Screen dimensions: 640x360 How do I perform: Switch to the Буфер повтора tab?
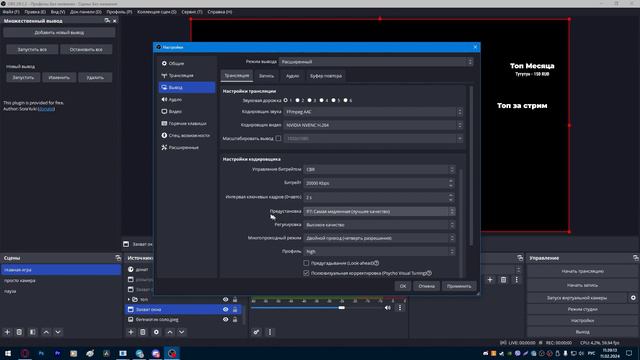point(325,76)
